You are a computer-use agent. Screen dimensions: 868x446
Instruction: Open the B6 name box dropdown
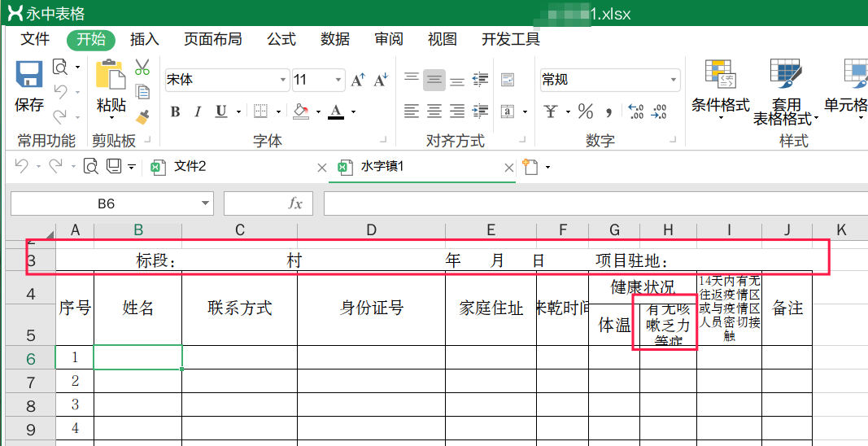[x=206, y=204]
